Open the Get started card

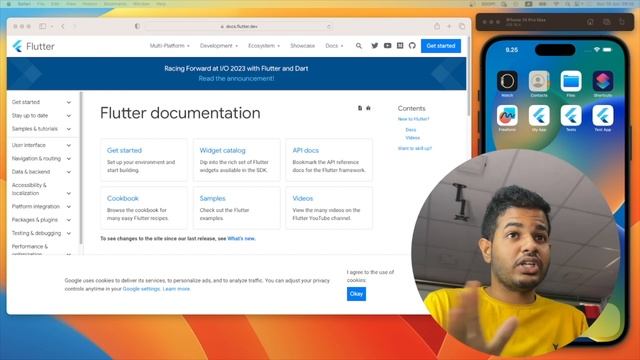coord(144,160)
